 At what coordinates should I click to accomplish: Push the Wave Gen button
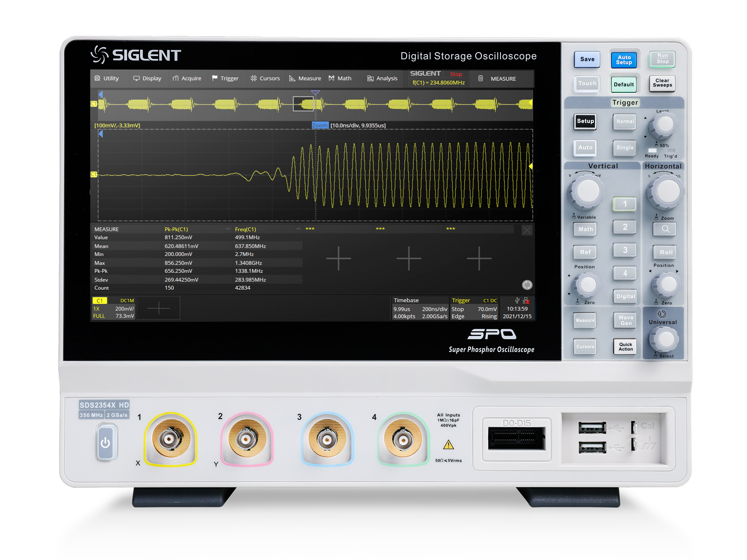tap(625, 320)
